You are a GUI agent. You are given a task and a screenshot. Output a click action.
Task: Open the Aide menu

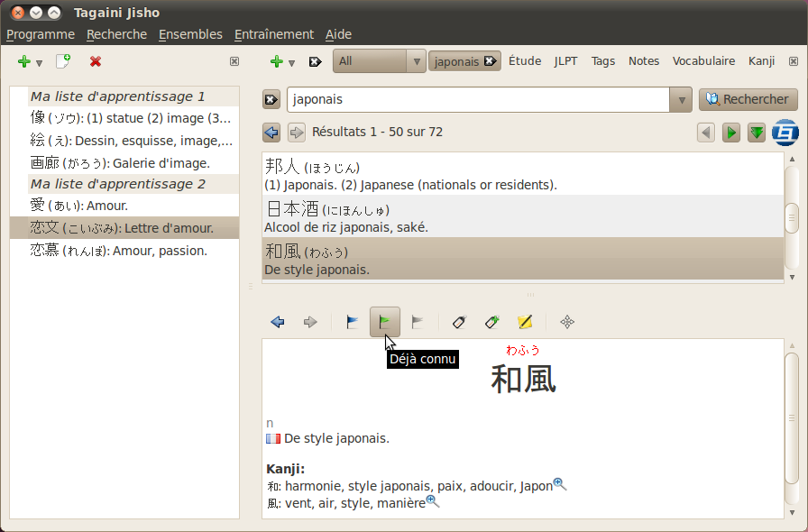pyautogui.click(x=338, y=34)
